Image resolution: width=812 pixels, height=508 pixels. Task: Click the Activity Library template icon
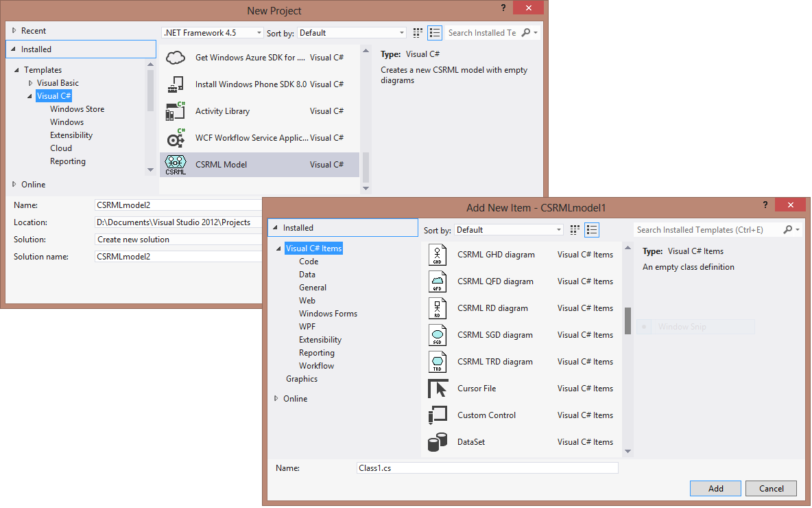pos(176,111)
